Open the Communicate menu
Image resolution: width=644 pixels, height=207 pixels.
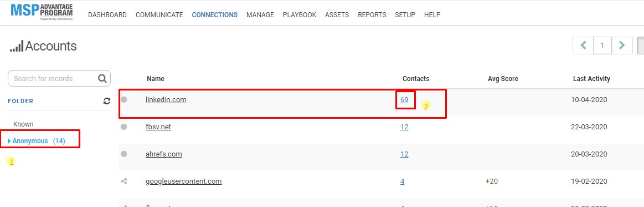coord(159,15)
